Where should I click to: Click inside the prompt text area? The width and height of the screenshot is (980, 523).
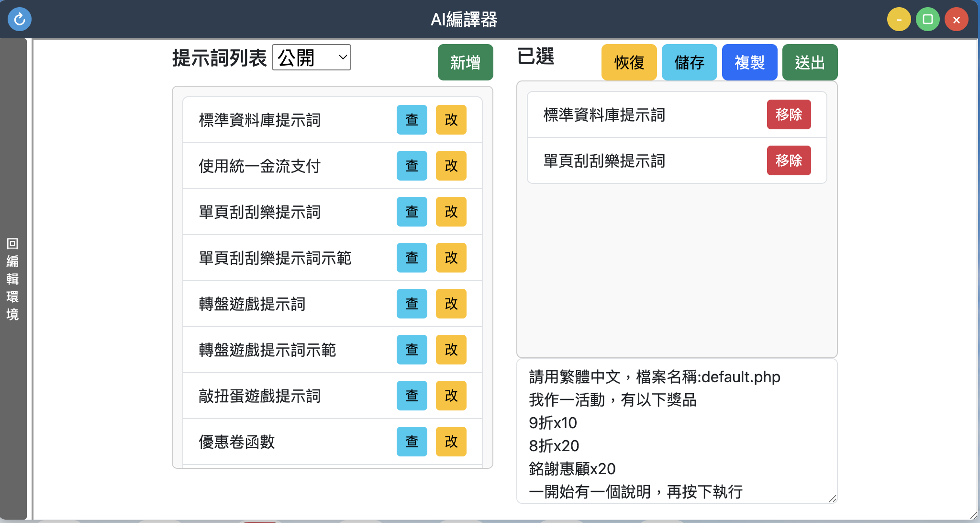coord(677,431)
